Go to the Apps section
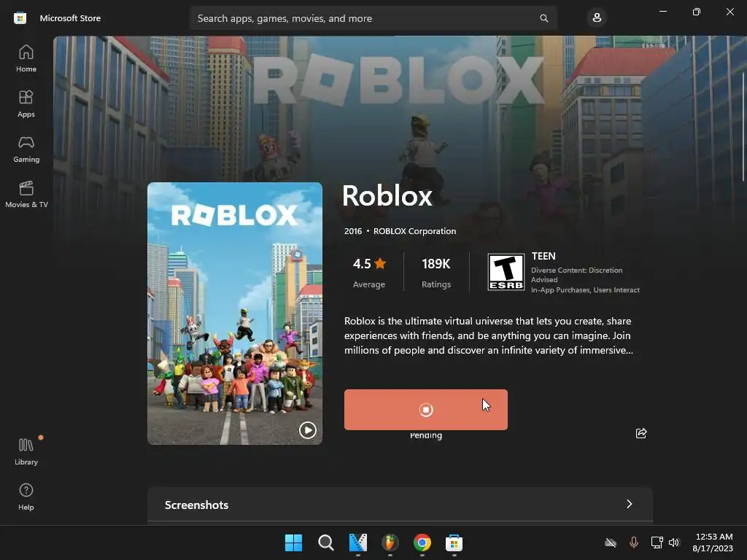This screenshot has width=747, height=560. pos(26,104)
